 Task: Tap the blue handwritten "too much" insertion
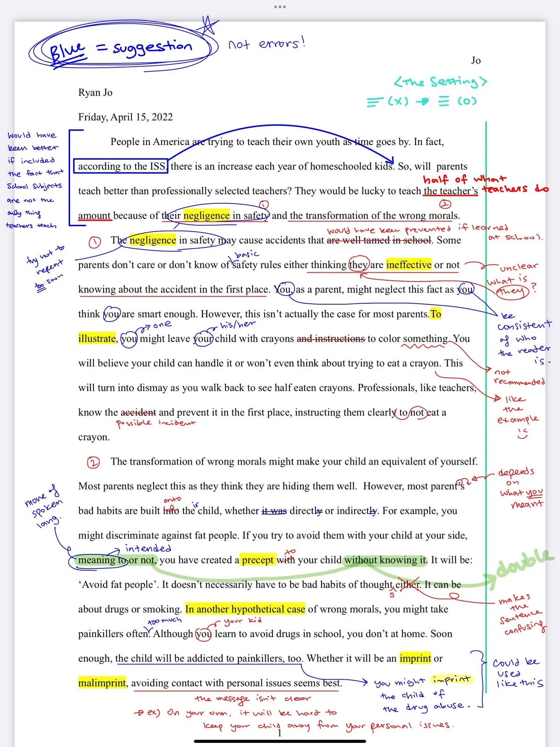(x=164, y=621)
